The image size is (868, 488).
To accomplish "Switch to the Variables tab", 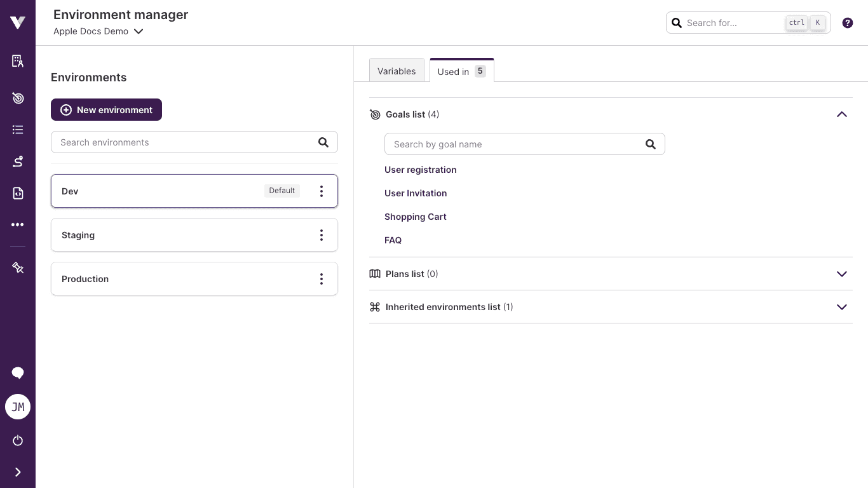I will click(397, 71).
